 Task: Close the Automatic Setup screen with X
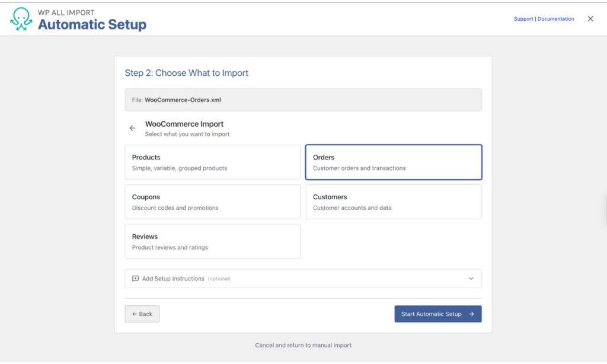(x=590, y=18)
